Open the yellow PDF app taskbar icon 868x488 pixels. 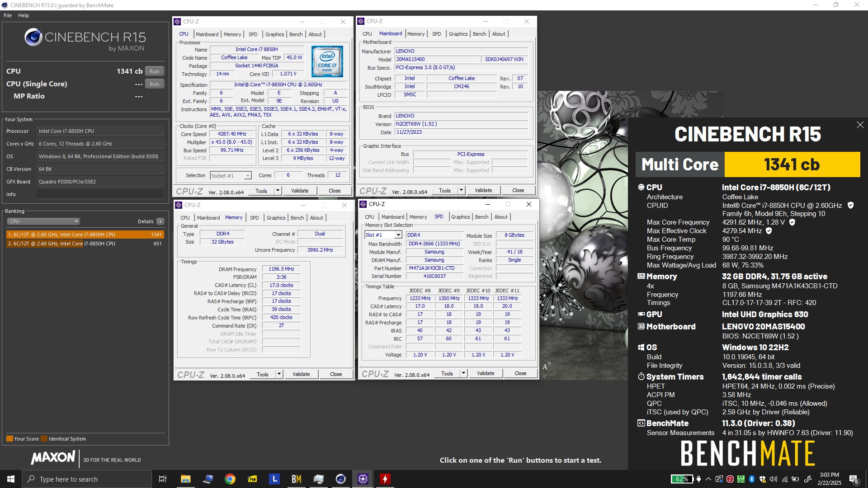click(253, 479)
